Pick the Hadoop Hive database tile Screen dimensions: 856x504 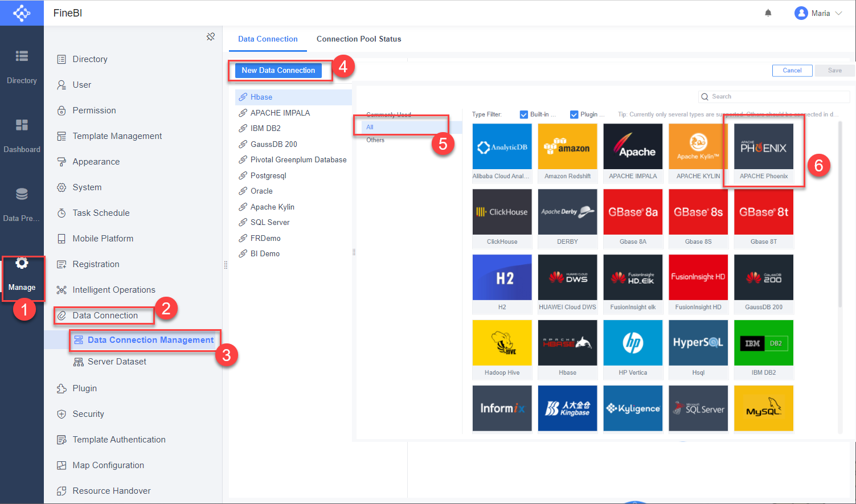(x=502, y=349)
